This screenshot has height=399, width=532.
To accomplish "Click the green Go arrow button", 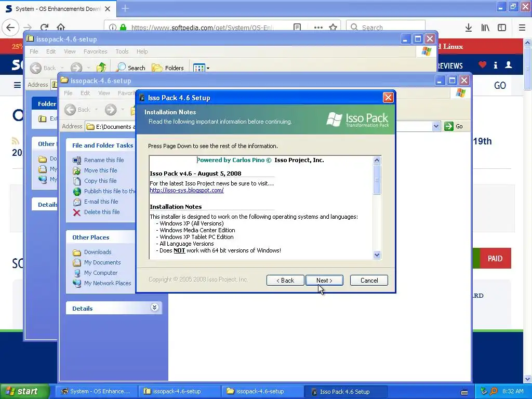I will click(x=449, y=126).
